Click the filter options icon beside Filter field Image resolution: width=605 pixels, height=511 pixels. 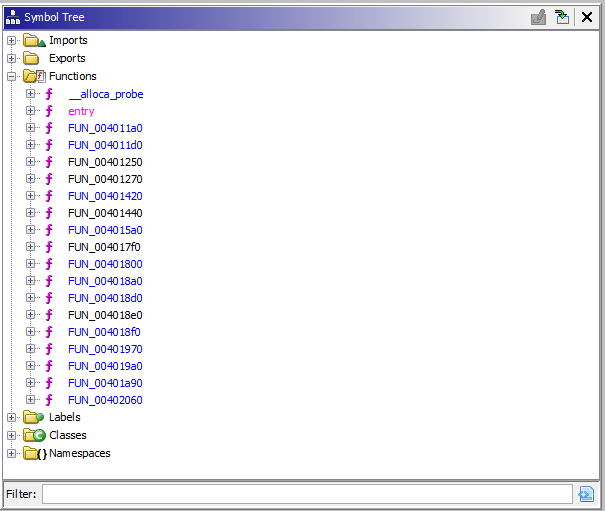point(586,494)
